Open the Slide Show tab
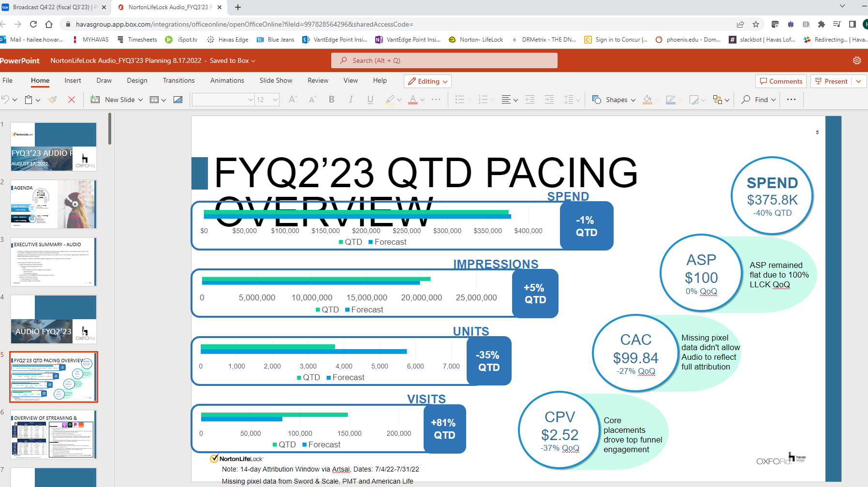Viewport: 868px width, 487px height. pos(276,80)
